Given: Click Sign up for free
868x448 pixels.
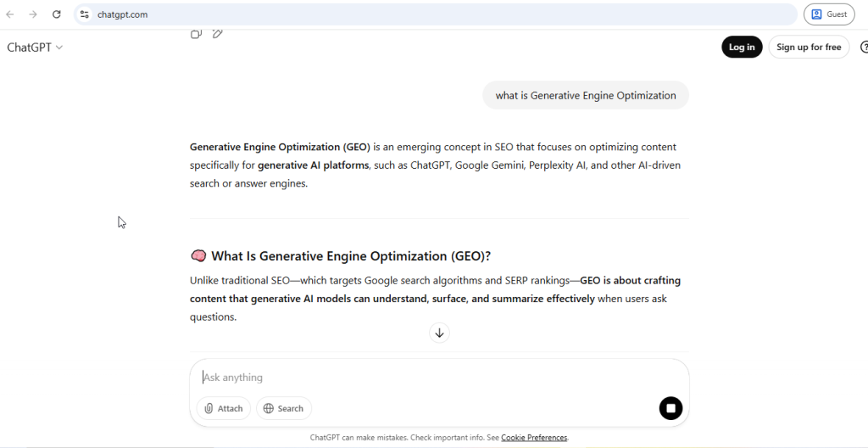Looking at the screenshot, I should click(809, 48).
